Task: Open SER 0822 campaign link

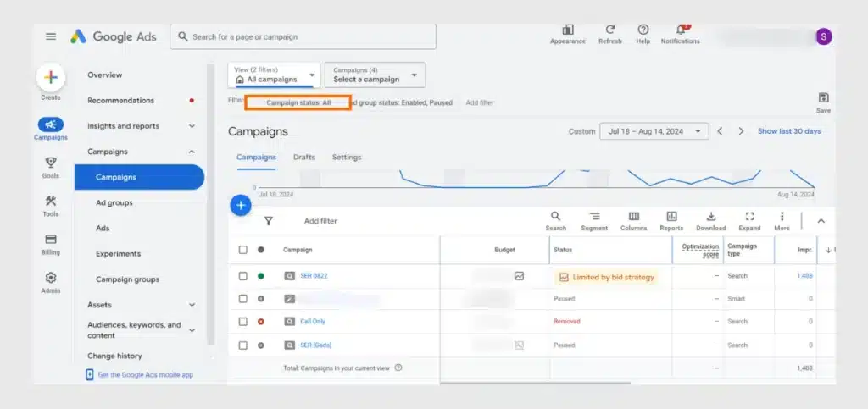Action: (x=314, y=276)
